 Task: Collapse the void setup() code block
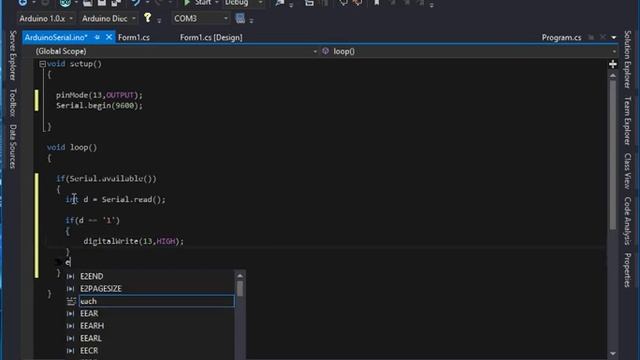[42, 64]
